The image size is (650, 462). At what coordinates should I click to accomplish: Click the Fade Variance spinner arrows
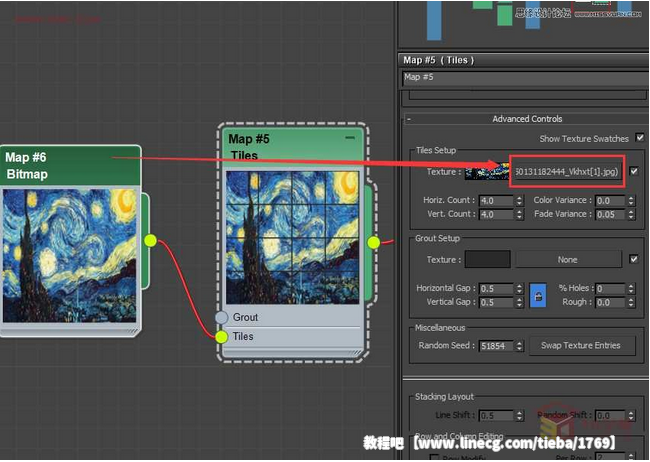[x=631, y=215]
